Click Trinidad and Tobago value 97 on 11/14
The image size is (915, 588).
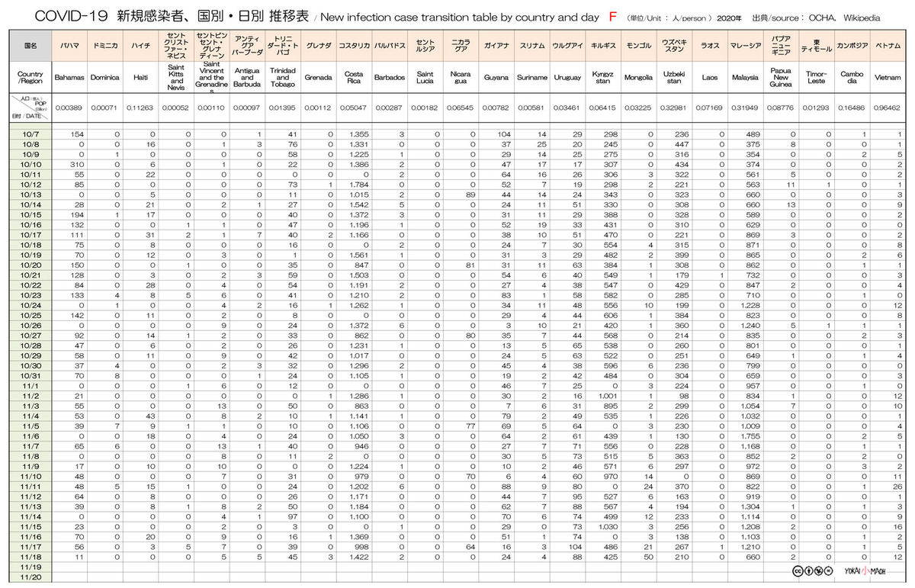pos(293,516)
